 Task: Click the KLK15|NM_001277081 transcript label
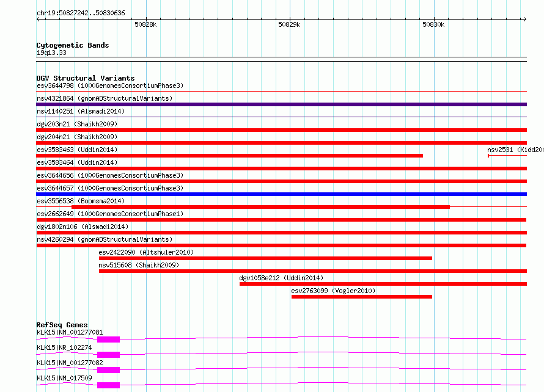(x=70, y=332)
